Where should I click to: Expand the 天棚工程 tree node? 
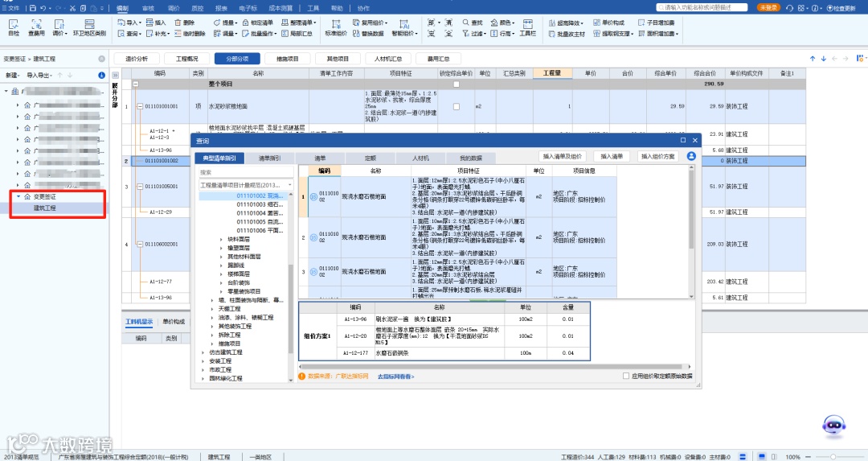pyautogui.click(x=212, y=309)
